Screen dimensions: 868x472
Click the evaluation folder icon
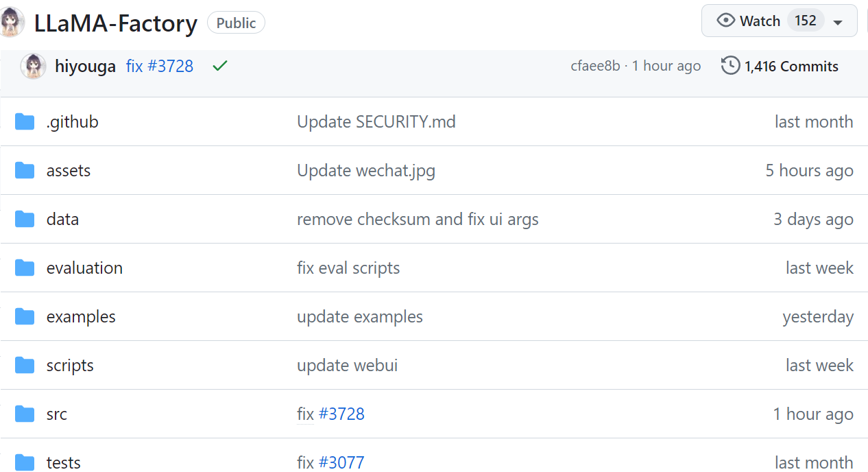click(x=25, y=268)
